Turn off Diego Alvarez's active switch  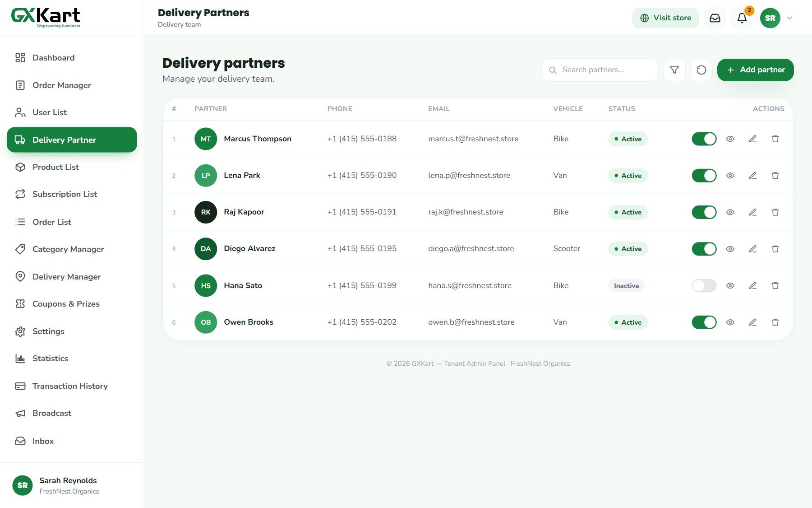pos(704,249)
